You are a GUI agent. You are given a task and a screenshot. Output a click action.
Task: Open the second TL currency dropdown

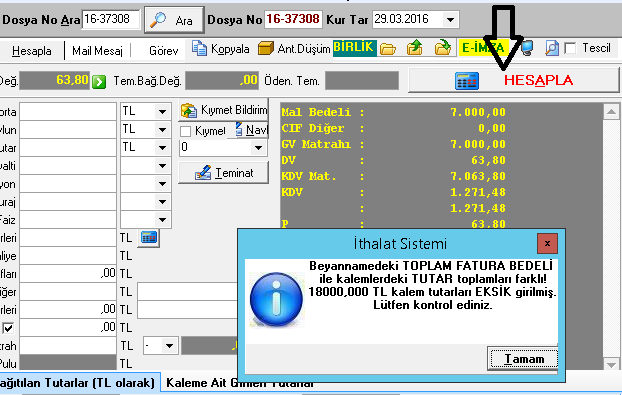pyautogui.click(x=162, y=130)
